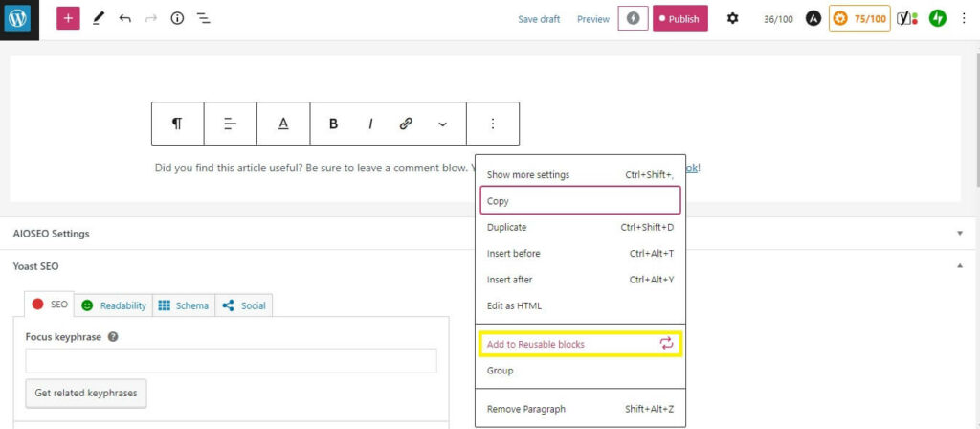The image size is (980, 429).
Task: Switch to the Readability tab
Action: [x=114, y=305]
